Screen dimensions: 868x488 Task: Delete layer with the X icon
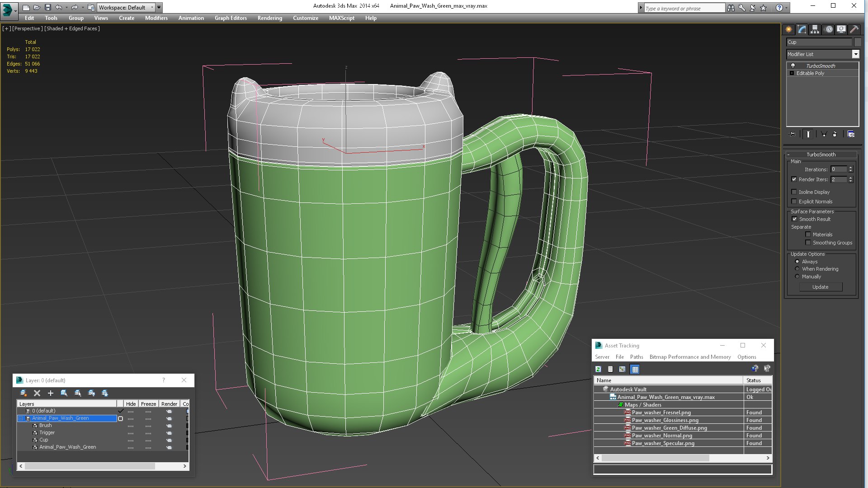(37, 393)
